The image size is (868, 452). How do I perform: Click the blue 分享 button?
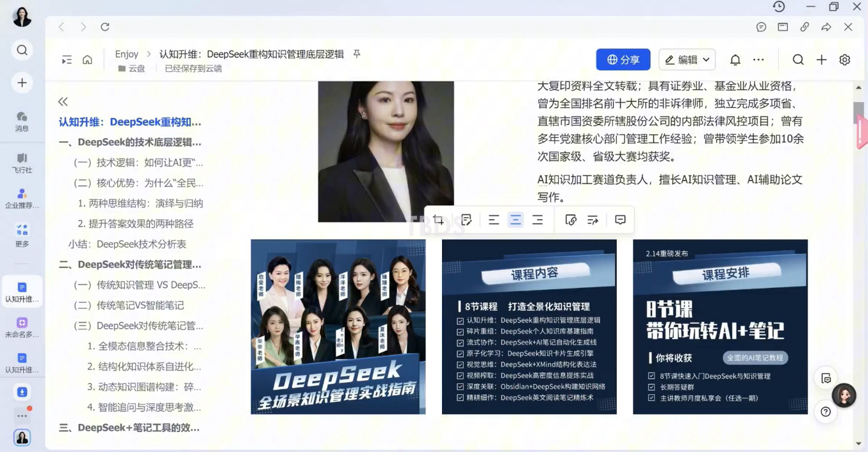(x=623, y=60)
